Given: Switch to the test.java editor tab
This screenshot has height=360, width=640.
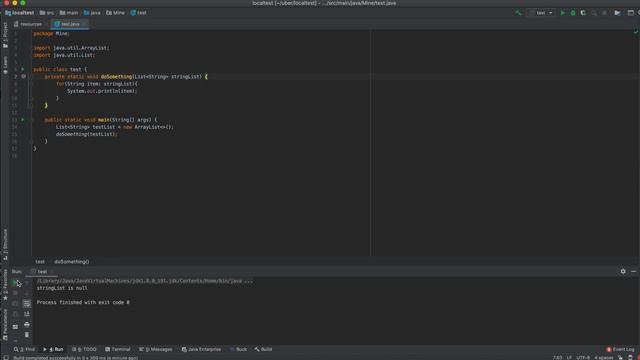Looking at the screenshot, I should (70, 24).
